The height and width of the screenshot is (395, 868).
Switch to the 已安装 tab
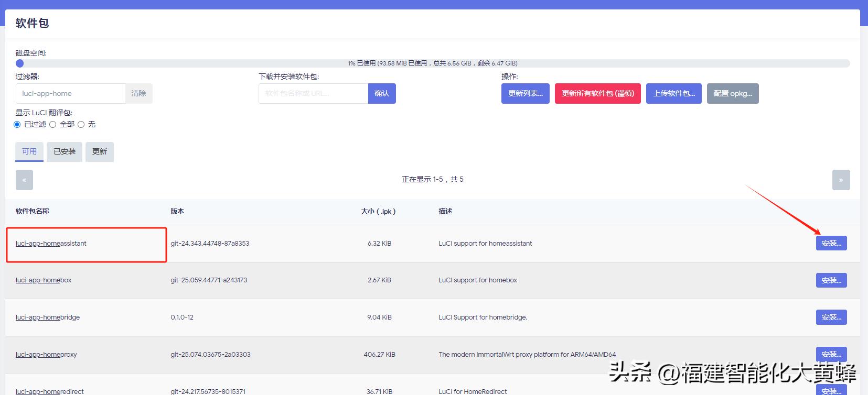65,151
